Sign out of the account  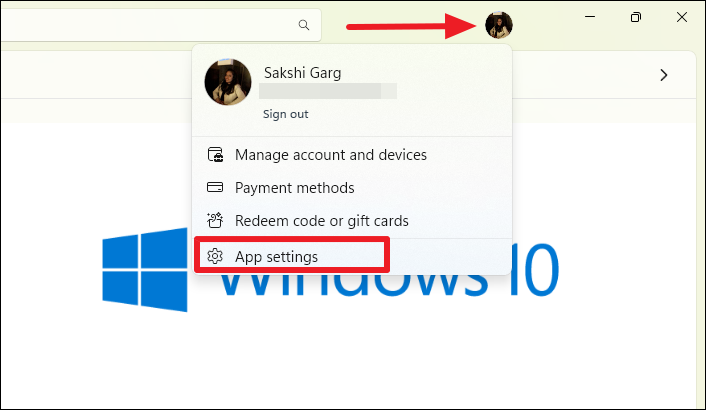[x=285, y=114]
